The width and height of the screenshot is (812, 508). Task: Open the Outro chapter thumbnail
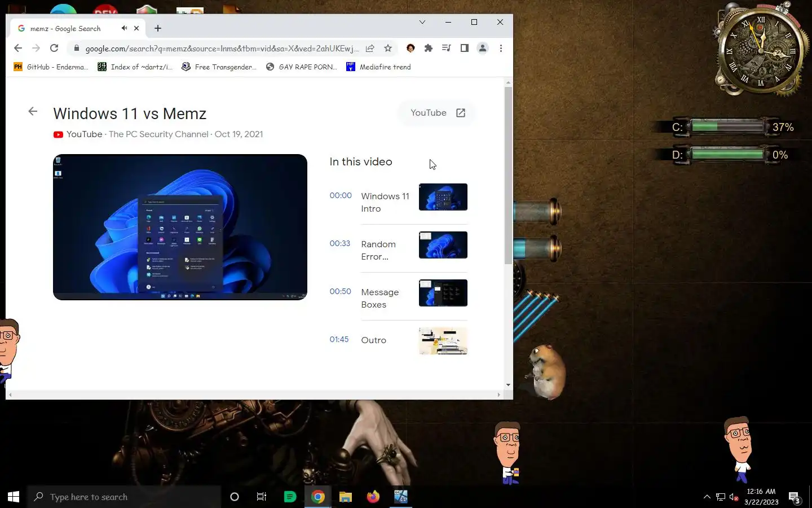point(443,341)
